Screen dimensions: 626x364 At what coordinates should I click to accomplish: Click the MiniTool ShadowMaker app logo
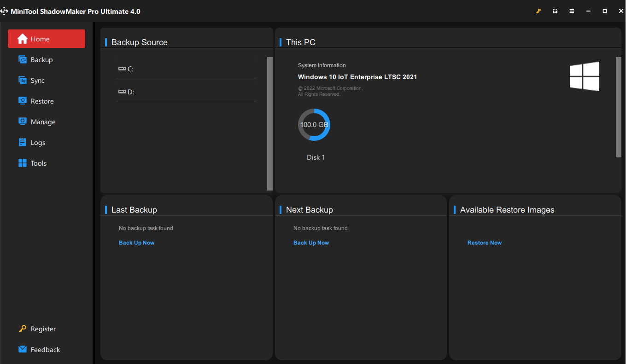4,11
